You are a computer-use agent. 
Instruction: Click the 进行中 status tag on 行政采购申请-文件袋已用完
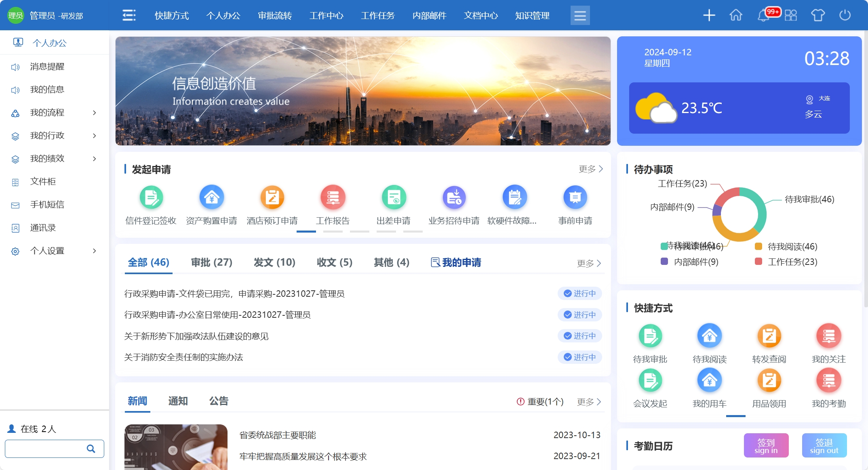click(x=580, y=294)
